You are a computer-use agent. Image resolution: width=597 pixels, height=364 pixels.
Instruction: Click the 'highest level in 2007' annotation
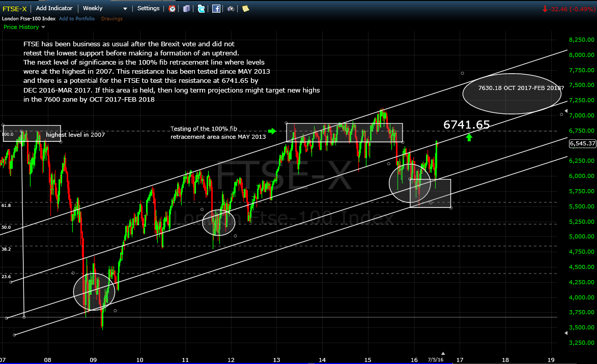[x=75, y=135]
